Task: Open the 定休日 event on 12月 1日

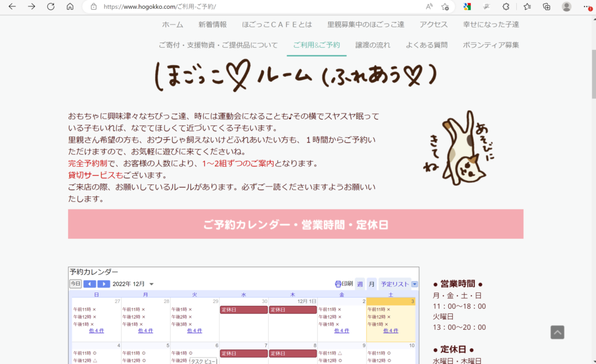Action: click(x=293, y=310)
